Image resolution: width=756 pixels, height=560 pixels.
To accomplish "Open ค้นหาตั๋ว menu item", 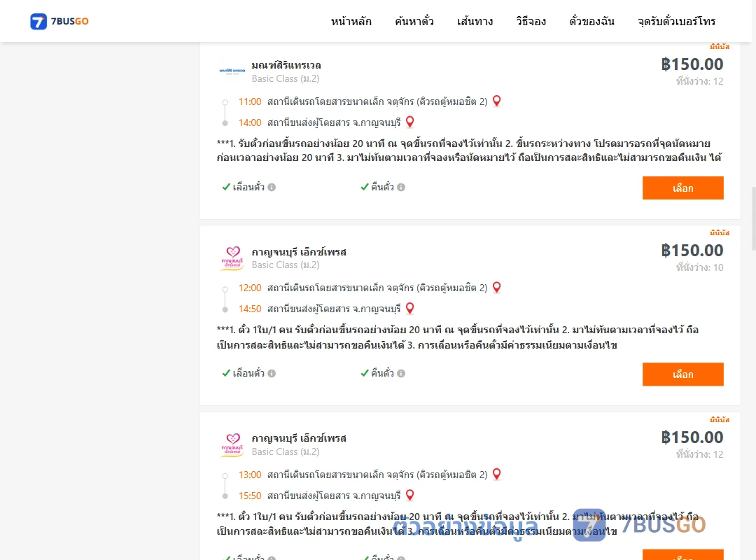I will 414,21.
